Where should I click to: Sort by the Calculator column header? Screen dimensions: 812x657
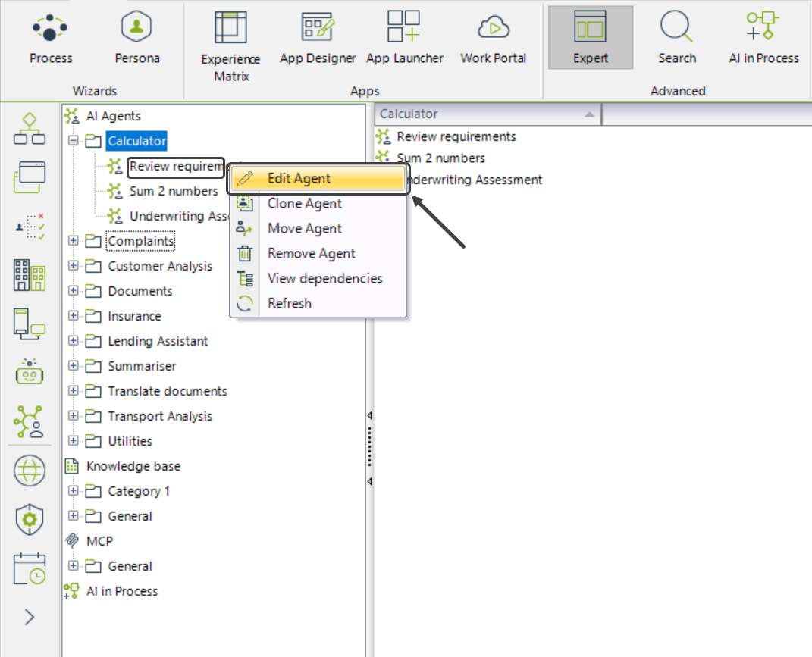click(487, 114)
